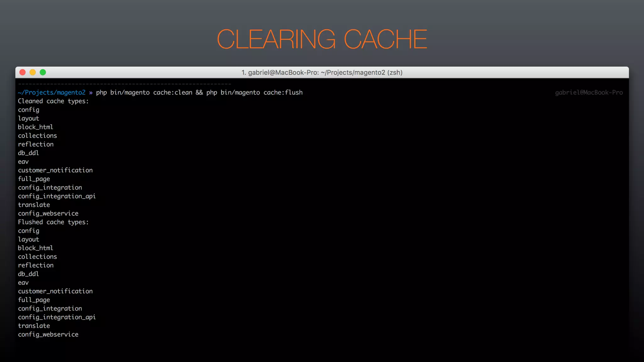The height and width of the screenshot is (362, 644).
Task: Click "config_integration" under Cleaned cache types
Action: 50,188
